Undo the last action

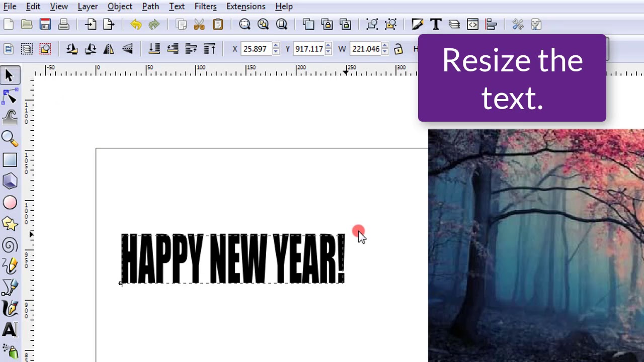[136, 24]
